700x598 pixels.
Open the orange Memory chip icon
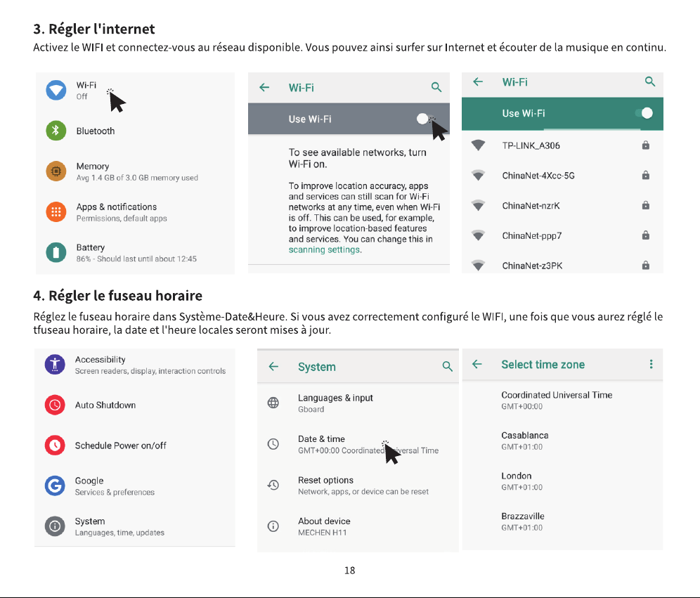pyautogui.click(x=56, y=171)
